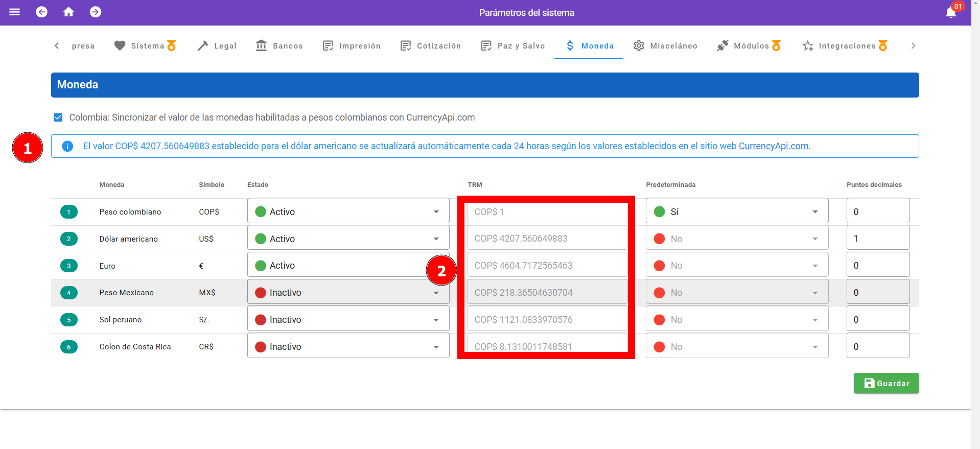Expand Estado dropdown for Peso Mexicano
This screenshot has width=980, height=449.
tap(348, 293)
